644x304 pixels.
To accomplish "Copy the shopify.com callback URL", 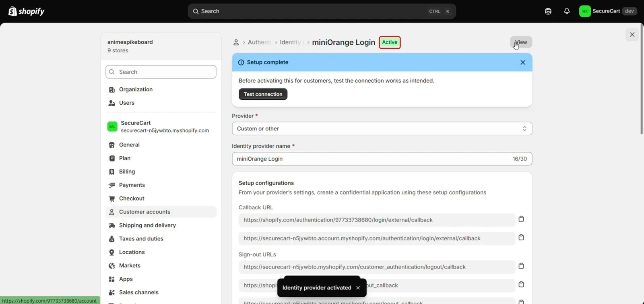I will 521,219.
